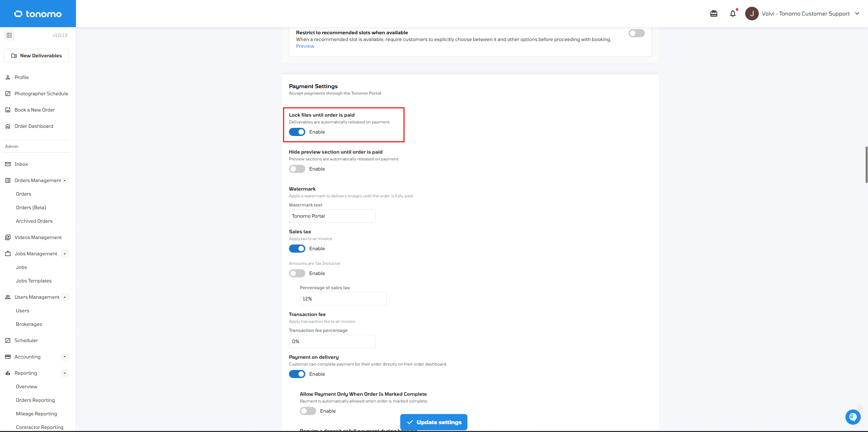Screen dimensions: 868x432
Task: Click the Book a New Order icon
Action: (8, 110)
